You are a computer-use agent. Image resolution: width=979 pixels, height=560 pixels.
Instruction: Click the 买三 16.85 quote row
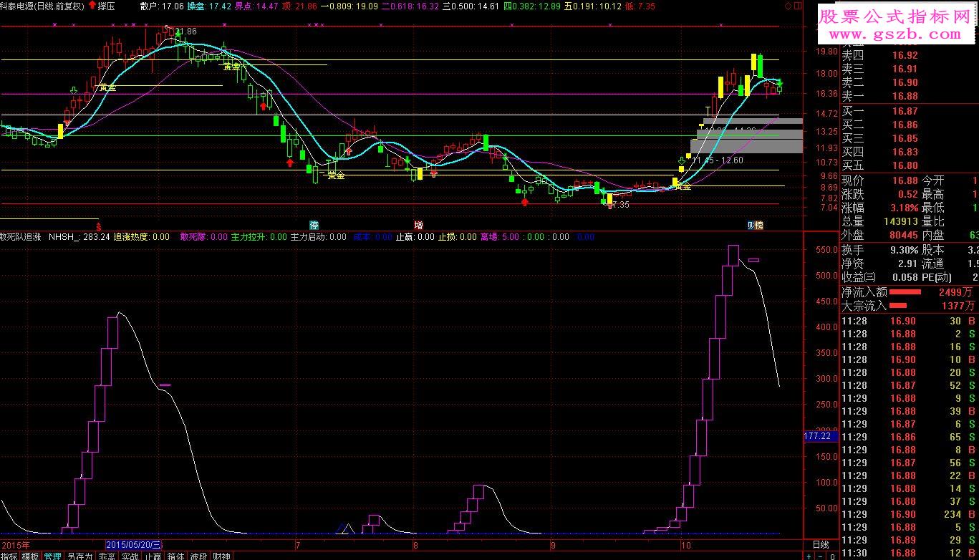coord(910,139)
